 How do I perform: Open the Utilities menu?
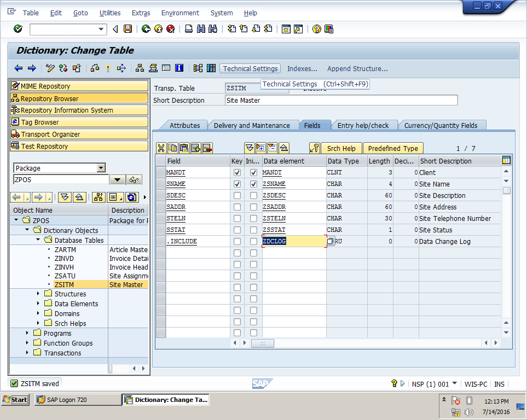[110, 13]
